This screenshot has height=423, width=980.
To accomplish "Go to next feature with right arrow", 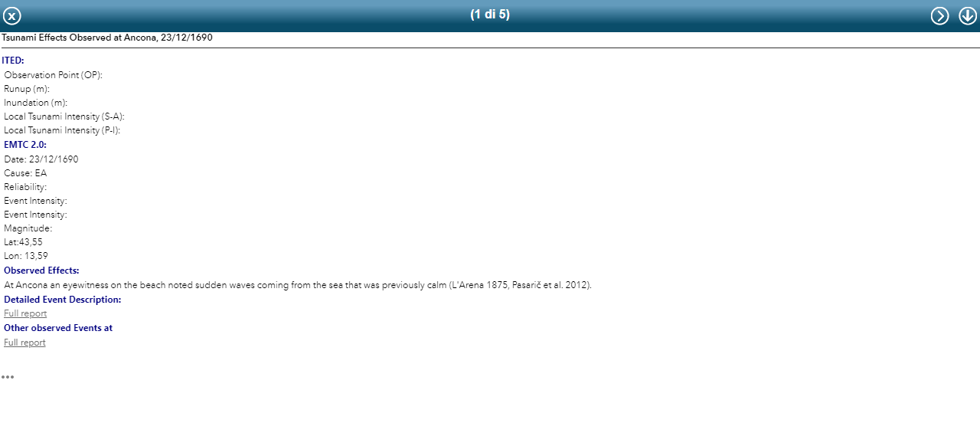I will [939, 16].
